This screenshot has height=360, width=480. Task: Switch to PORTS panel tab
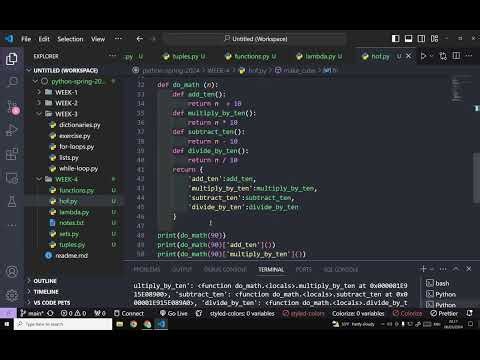tap(303, 269)
